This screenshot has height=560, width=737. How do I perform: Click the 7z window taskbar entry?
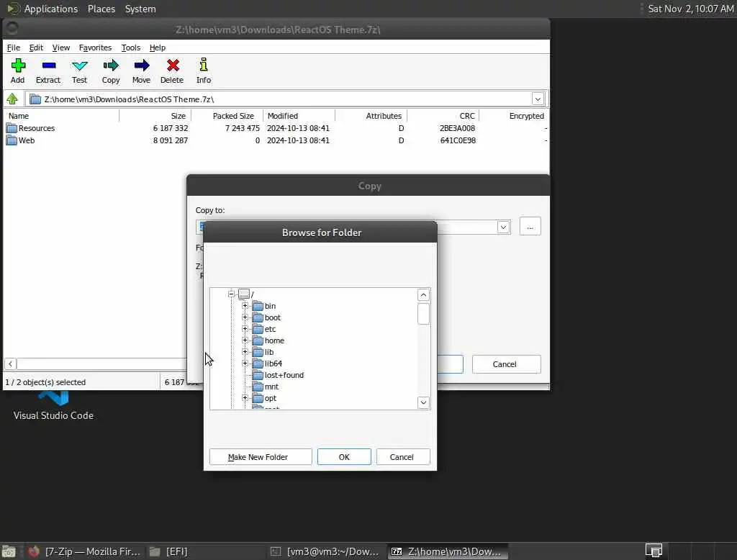tap(448, 551)
